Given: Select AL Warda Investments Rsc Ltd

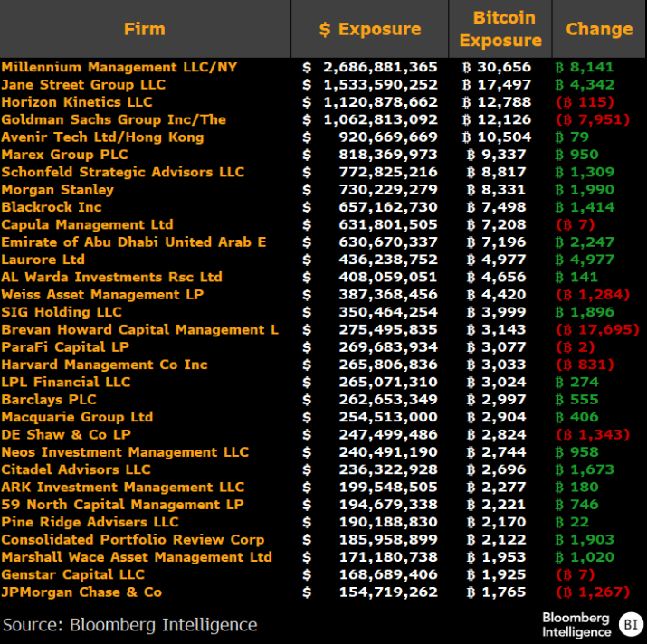Looking at the screenshot, I should pos(112,277).
